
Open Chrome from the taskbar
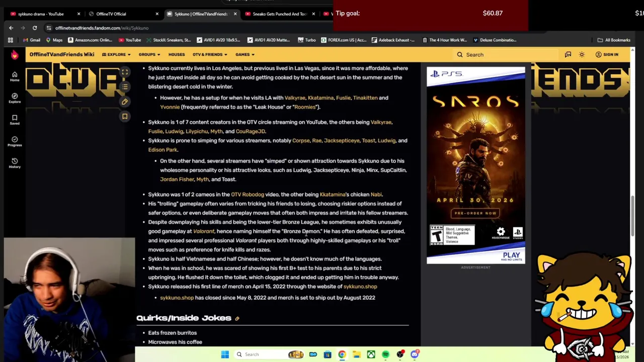coord(342,354)
